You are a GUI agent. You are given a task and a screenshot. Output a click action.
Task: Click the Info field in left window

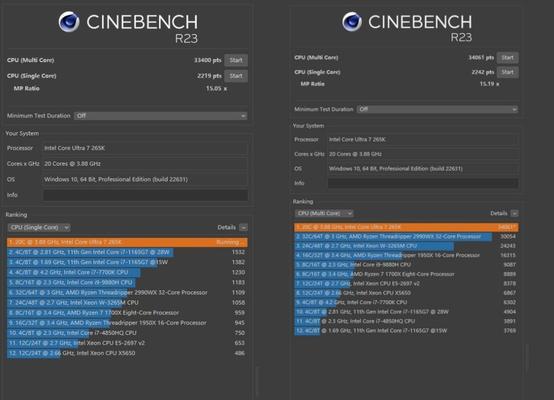point(146,195)
